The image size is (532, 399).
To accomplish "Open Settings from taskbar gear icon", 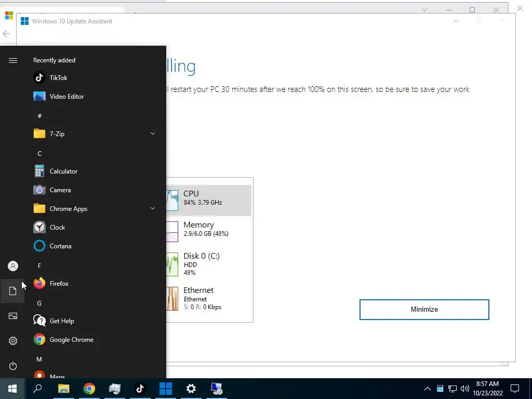I will [191, 389].
